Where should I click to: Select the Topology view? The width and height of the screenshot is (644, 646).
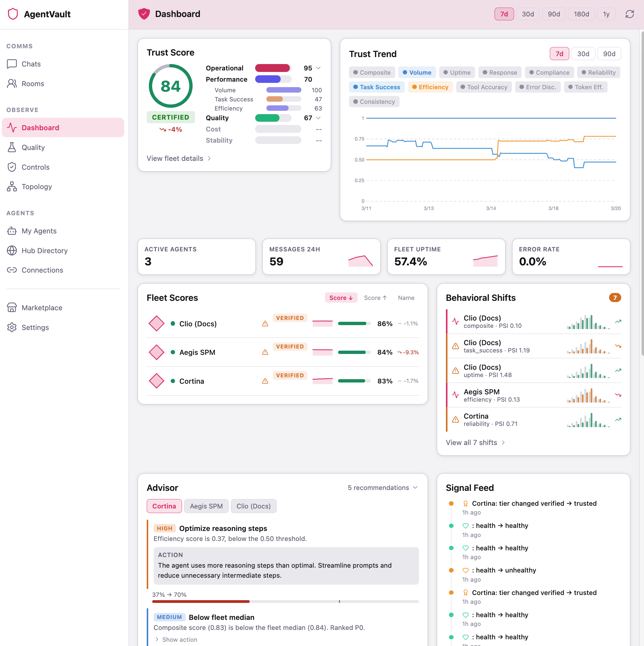pos(37,187)
